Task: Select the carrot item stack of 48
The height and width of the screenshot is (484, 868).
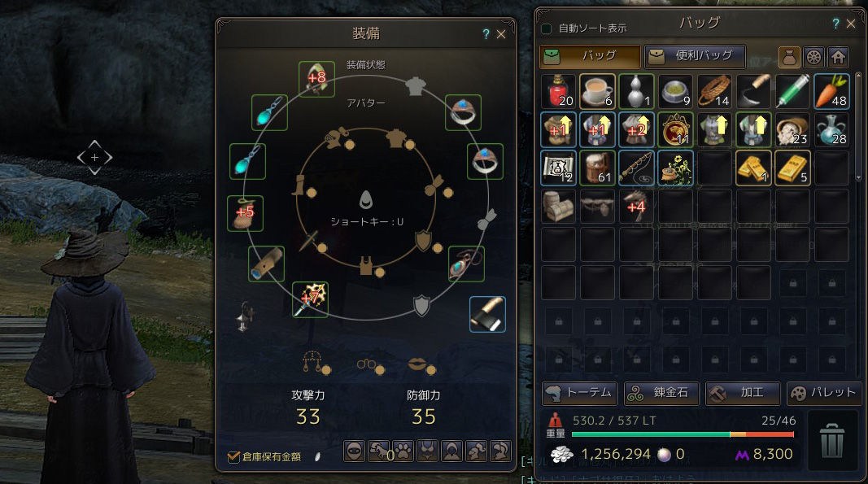Action: pos(831,91)
